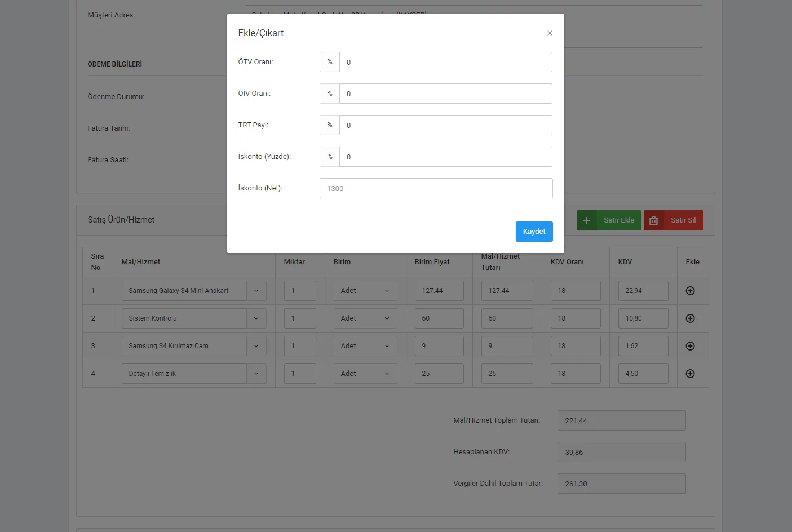Click the Birim Fiyat field showing 127.44
This screenshot has width=792, height=532.
pos(439,291)
